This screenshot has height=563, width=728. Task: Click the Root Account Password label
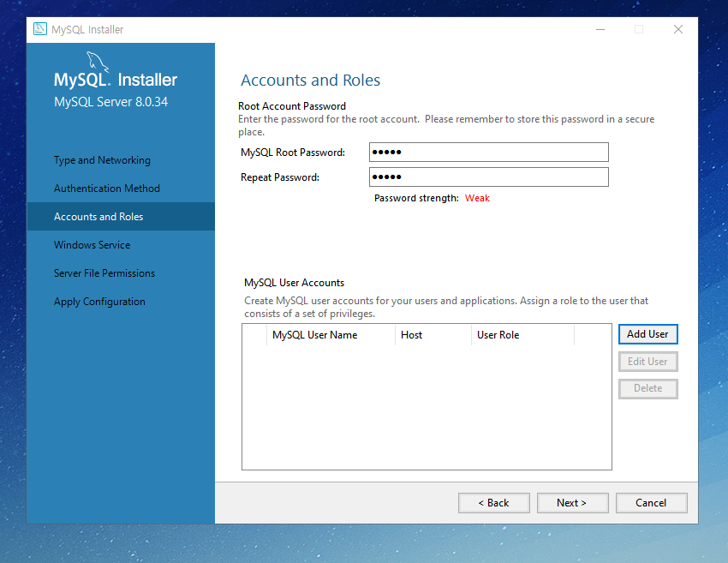click(x=292, y=106)
